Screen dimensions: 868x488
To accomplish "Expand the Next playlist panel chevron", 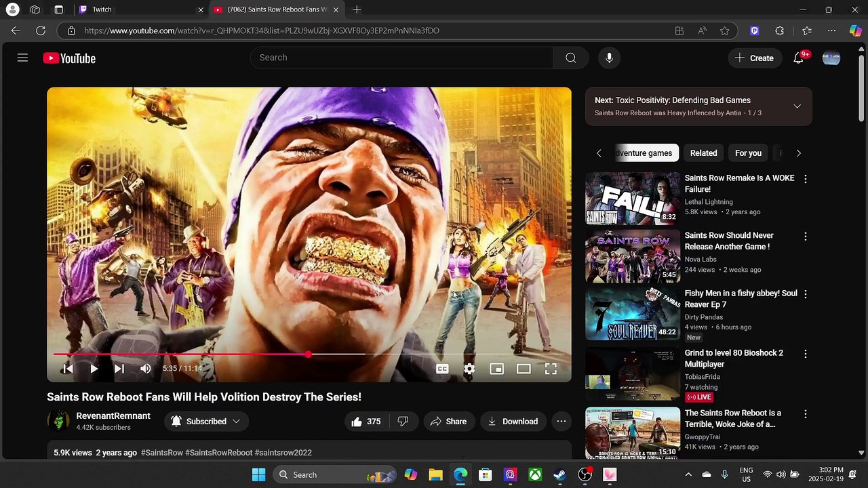I will click(797, 106).
